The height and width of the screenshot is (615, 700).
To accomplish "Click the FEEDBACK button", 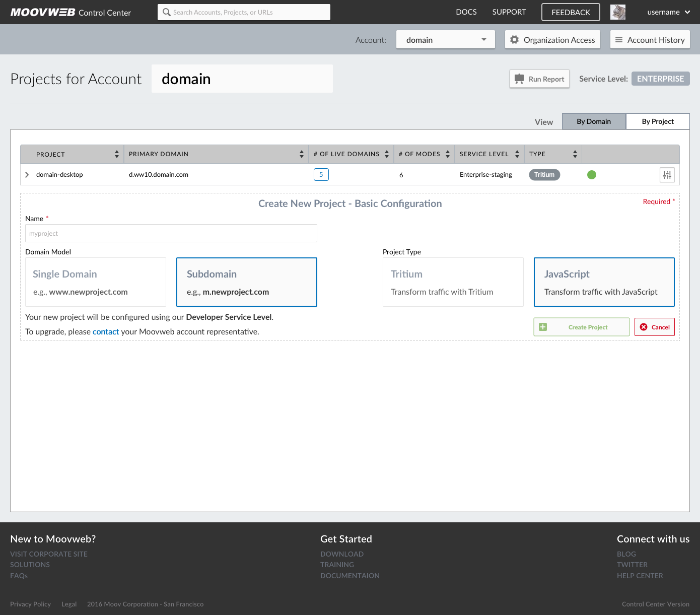I will coord(571,12).
